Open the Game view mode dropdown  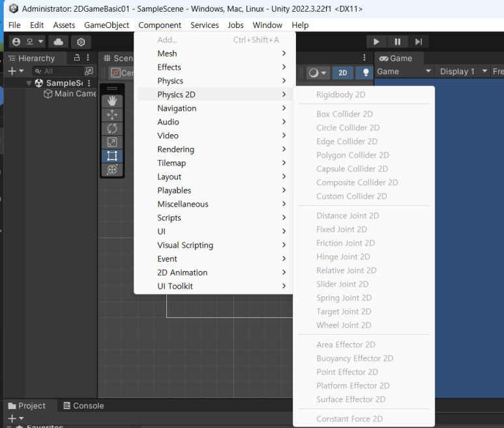pos(404,71)
